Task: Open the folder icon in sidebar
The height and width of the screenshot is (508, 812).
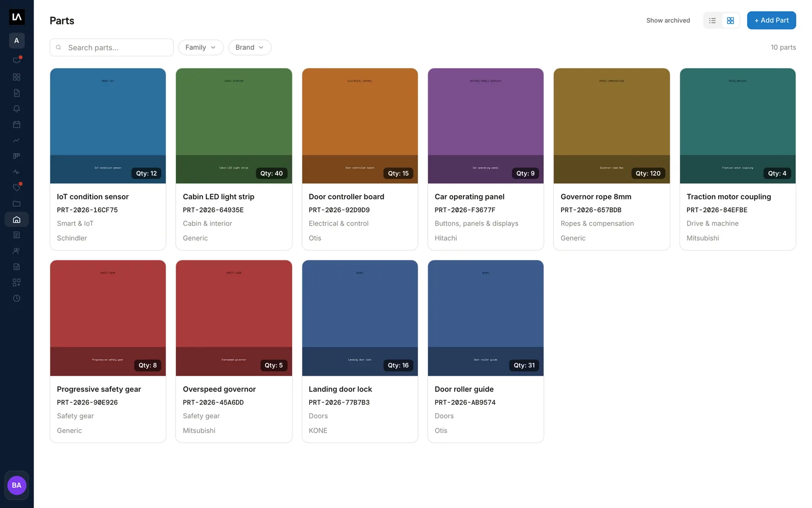Action: click(17, 204)
